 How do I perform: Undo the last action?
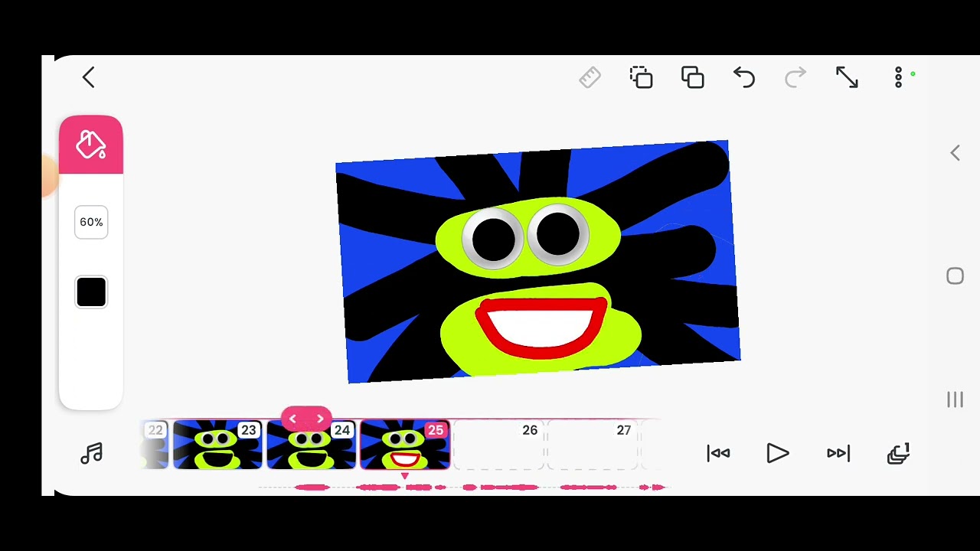744,77
